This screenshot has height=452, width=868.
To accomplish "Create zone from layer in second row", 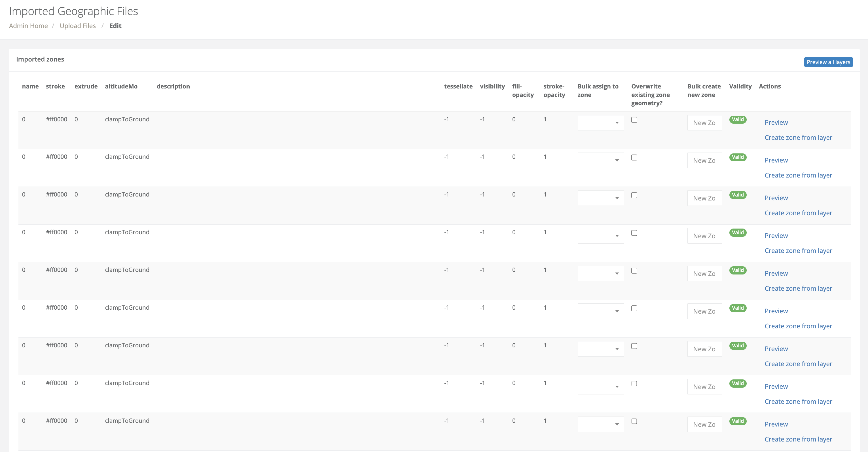I will [798, 175].
